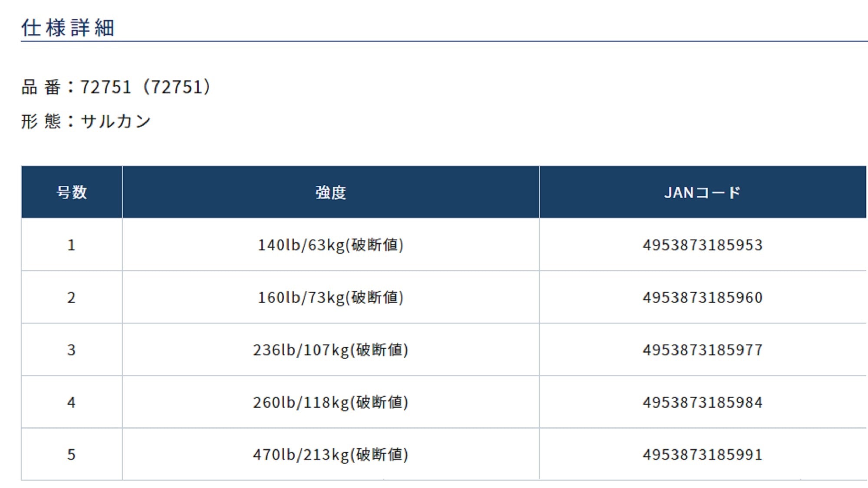
Task: Click the JANコード column header
Action: coord(702,192)
